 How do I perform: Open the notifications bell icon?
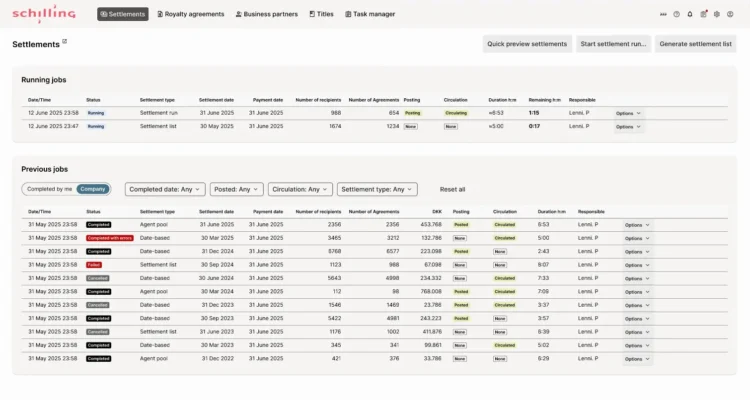690,14
